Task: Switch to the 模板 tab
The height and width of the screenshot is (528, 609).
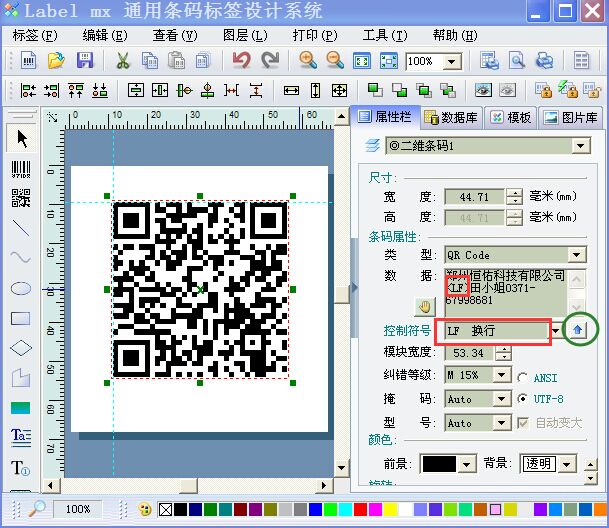Action: tap(511, 117)
